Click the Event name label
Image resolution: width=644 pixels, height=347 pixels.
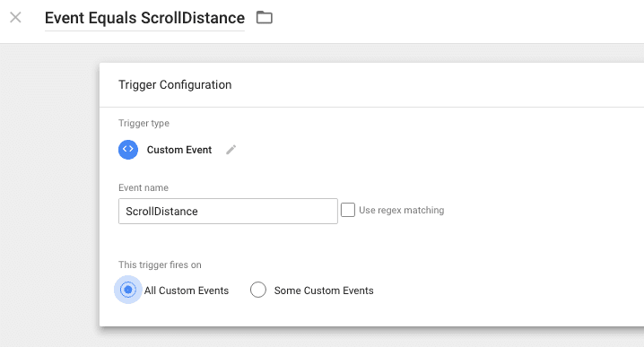click(x=144, y=187)
